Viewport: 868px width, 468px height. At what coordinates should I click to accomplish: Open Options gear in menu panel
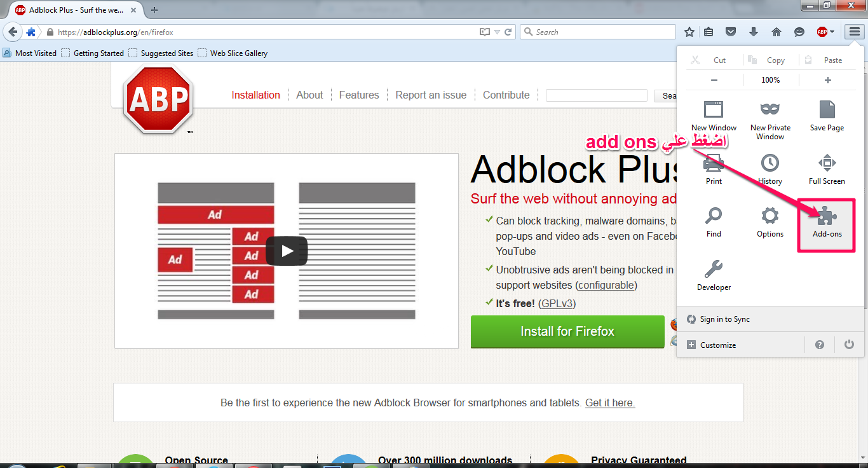pos(770,223)
